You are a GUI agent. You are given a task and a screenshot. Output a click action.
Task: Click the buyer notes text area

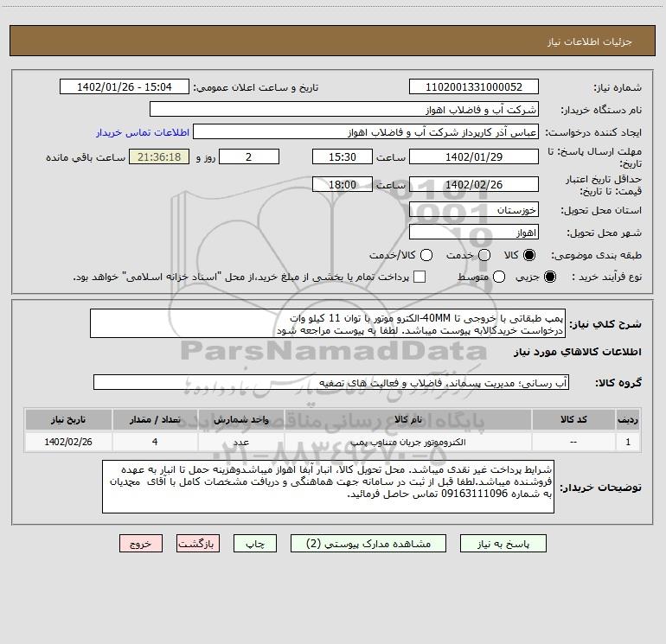328,487
